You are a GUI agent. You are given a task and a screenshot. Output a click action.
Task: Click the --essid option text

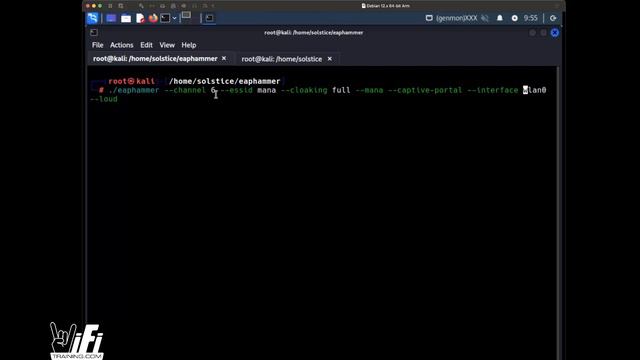(236, 90)
